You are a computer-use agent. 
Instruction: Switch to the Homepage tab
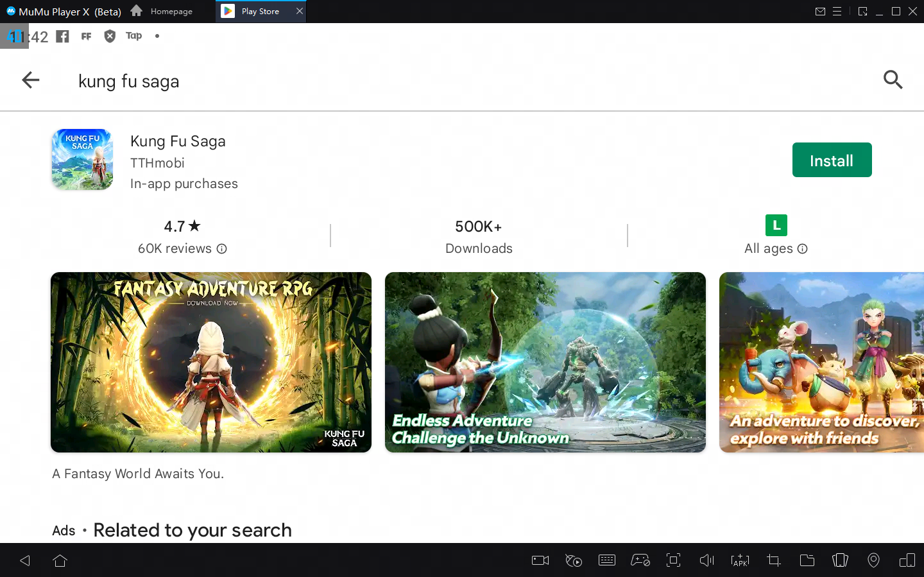(171, 11)
